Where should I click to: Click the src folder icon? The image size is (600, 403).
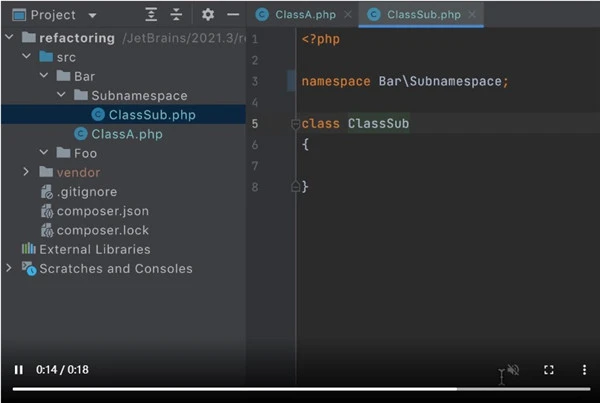pyautogui.click(x=46, y=56)
